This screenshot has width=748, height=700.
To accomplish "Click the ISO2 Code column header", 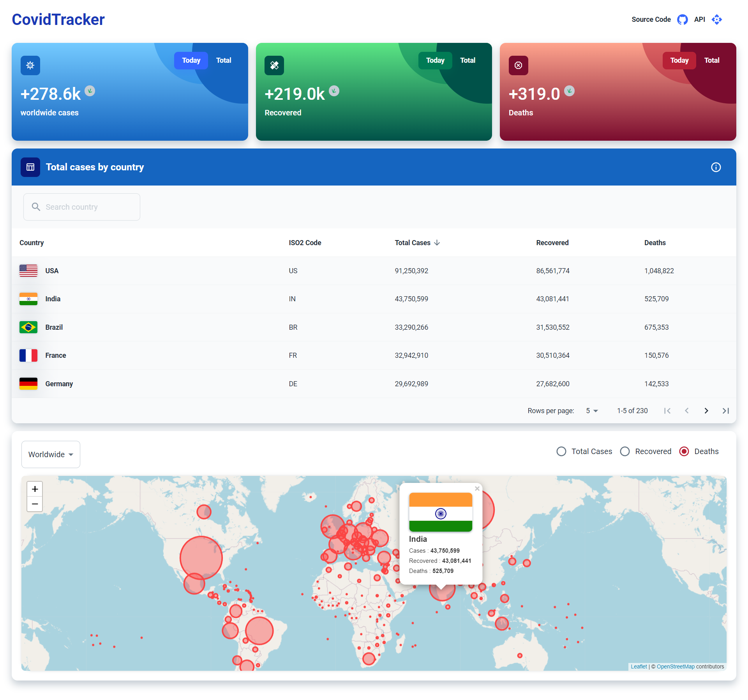I will pos(305,243).
